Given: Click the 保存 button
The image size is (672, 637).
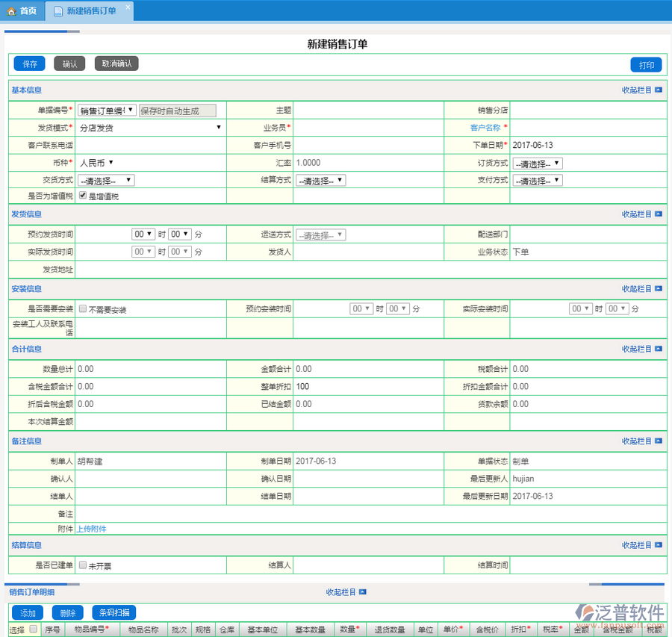Looking at the screenshot, I should pyautogui.click(x=30, y=64).
